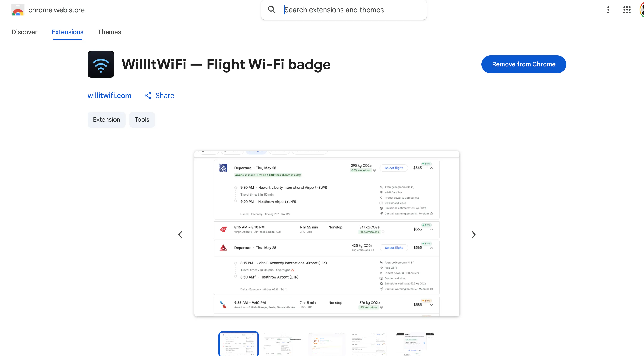Viewport: 644px width, 356px height.
Task: Click the Chrome Web Store logo
Action: 18,10
